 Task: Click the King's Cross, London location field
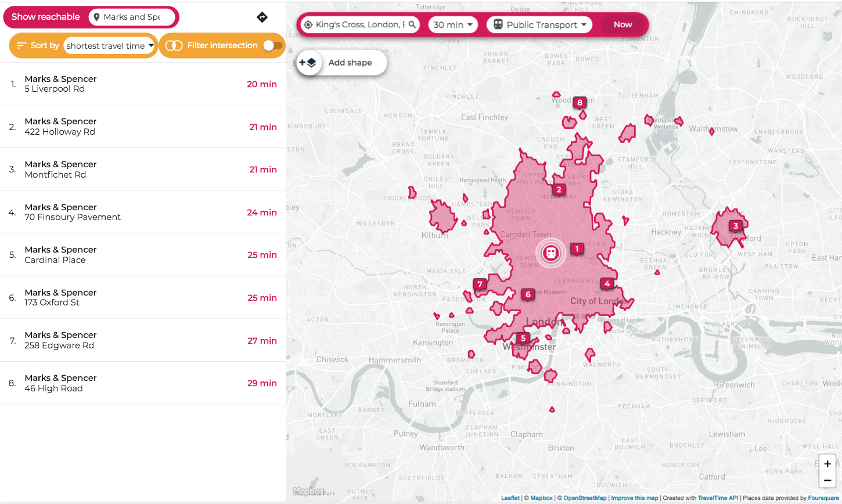361,25
